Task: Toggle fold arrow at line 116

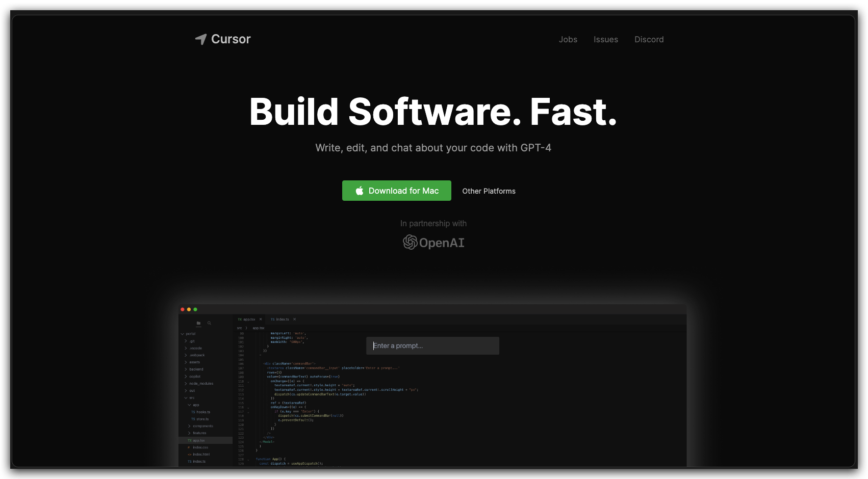Action: click(x=248, y=408)
